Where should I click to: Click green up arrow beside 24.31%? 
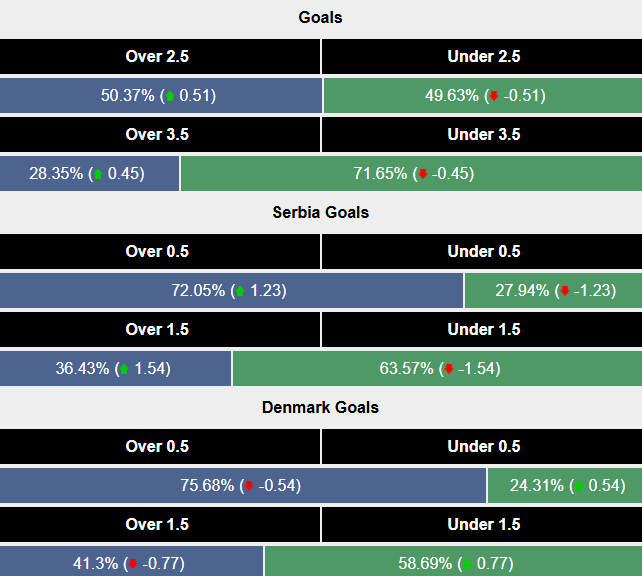(578, 487)
